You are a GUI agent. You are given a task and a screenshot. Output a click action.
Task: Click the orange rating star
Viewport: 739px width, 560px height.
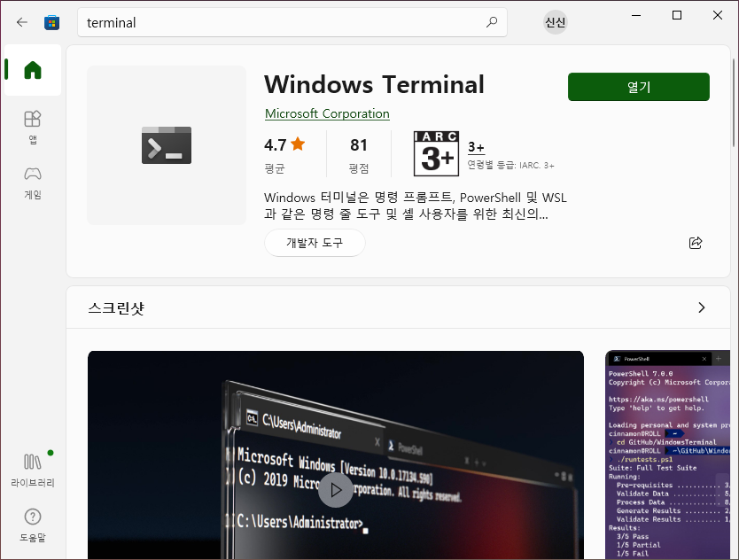tap(298, 144)
